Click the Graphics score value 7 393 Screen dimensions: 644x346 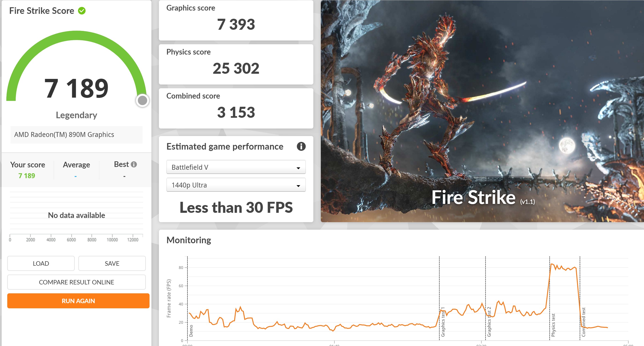click(236, 25)
